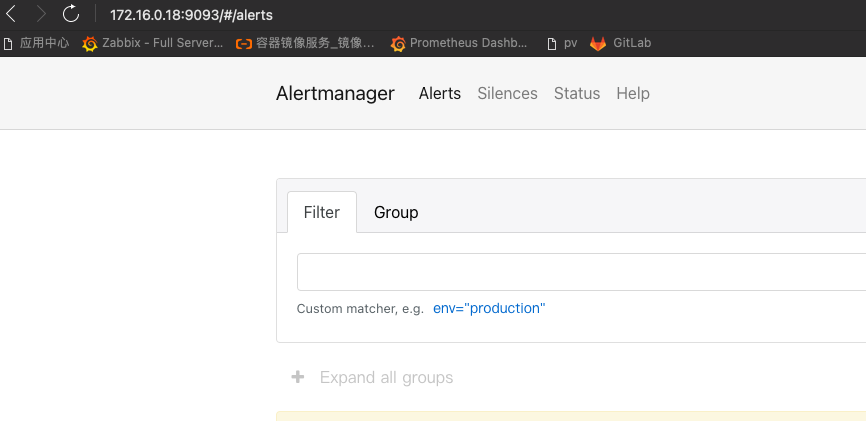
Task: Open the 容器镜像服务 bookmark
Action: (x=305, y=43)
